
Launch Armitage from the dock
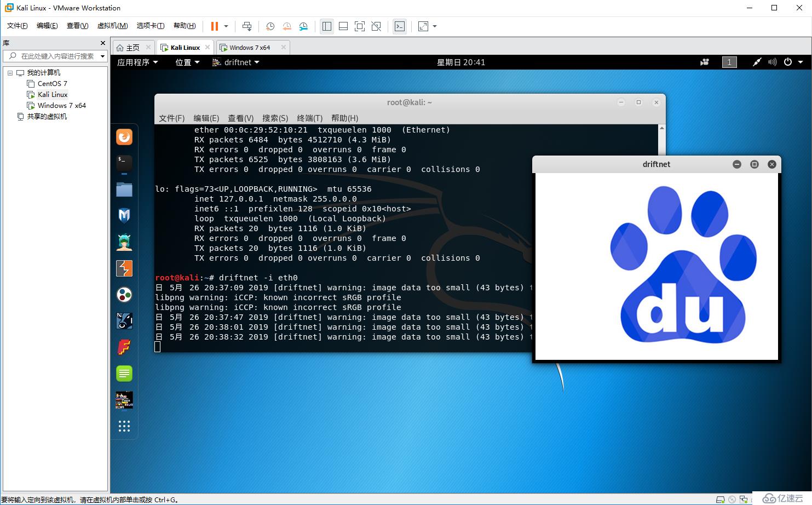124,242
